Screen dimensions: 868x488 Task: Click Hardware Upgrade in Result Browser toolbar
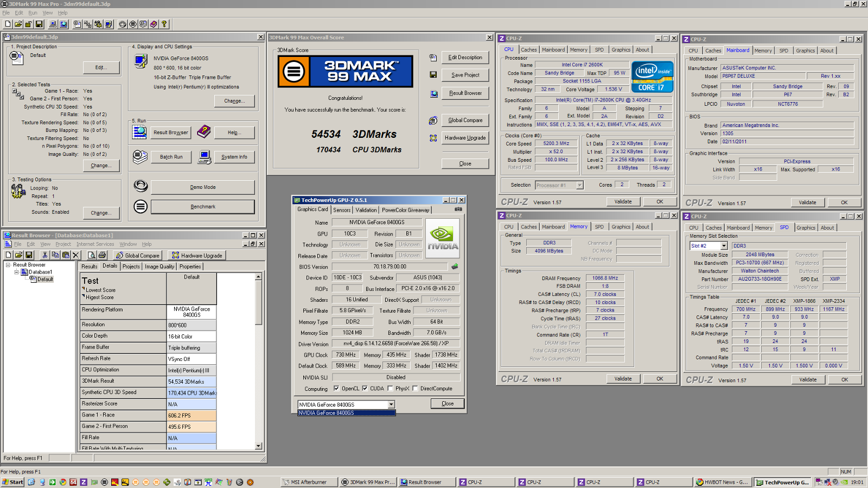(197, 255)
